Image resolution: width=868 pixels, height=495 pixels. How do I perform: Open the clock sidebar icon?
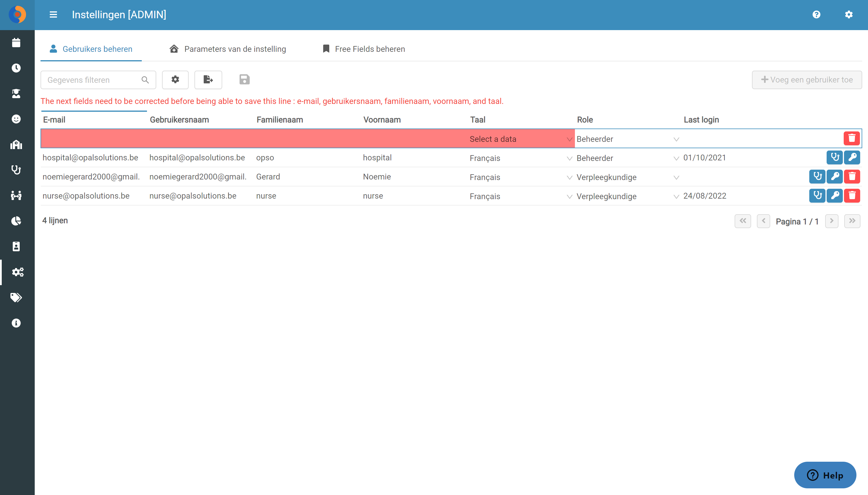16,68
